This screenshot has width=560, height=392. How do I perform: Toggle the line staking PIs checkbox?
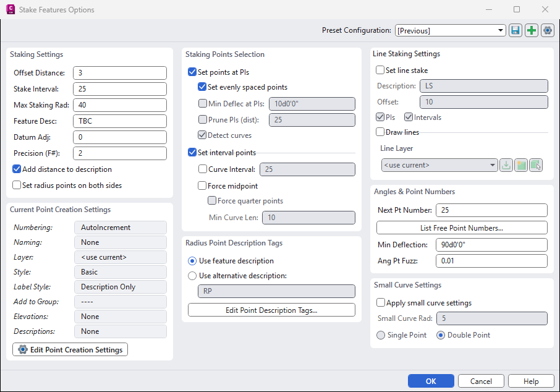pos(380,117)
